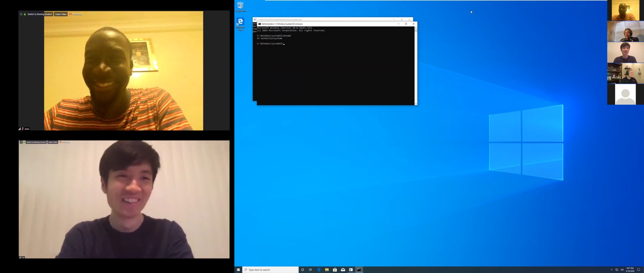Maximize the Administrator cmd.exe window
The height and width of the screenshot is (273, 644).
(x=406, y=24)
